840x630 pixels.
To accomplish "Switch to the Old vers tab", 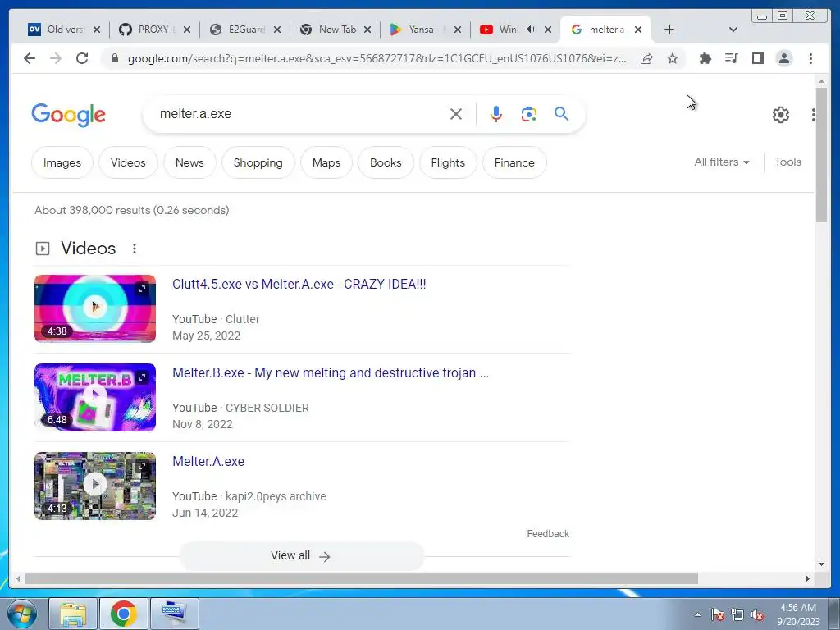I will [x=64, y=30].
